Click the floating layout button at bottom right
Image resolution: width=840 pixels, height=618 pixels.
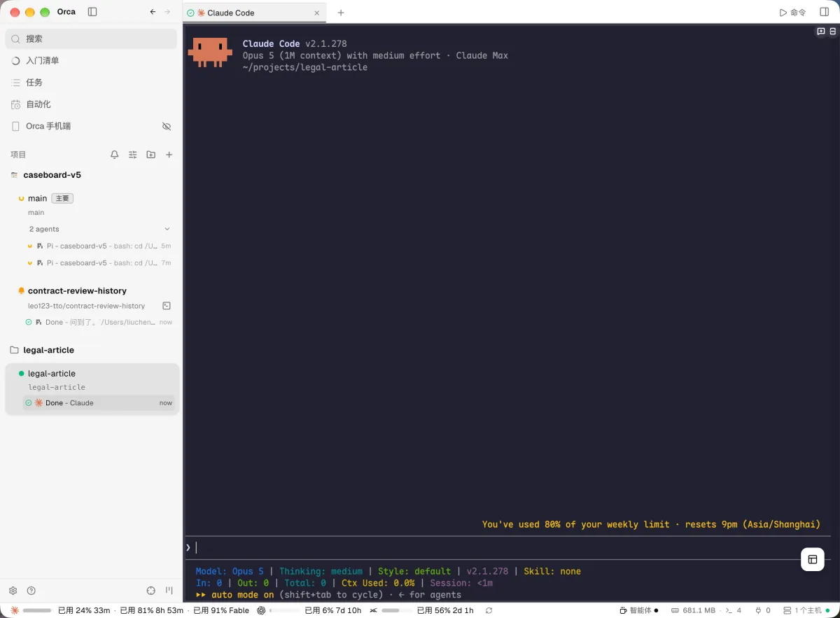tap(813, 559)
